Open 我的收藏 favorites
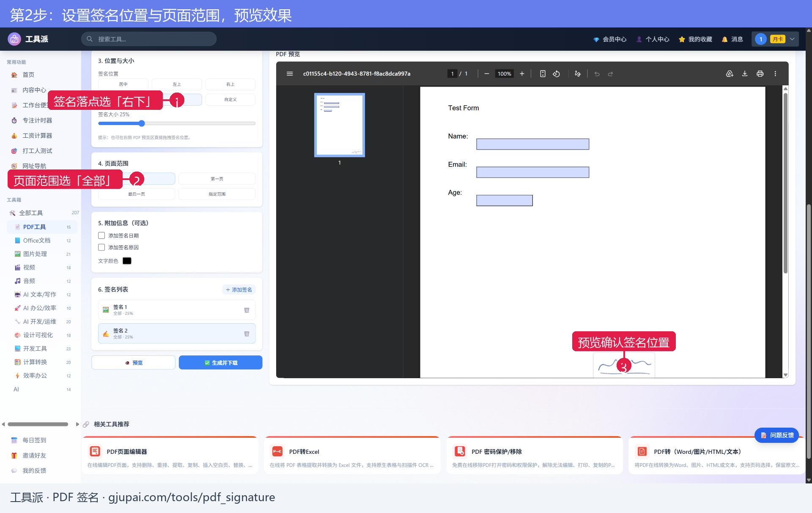The image size is (812, 513). (695, 39)
